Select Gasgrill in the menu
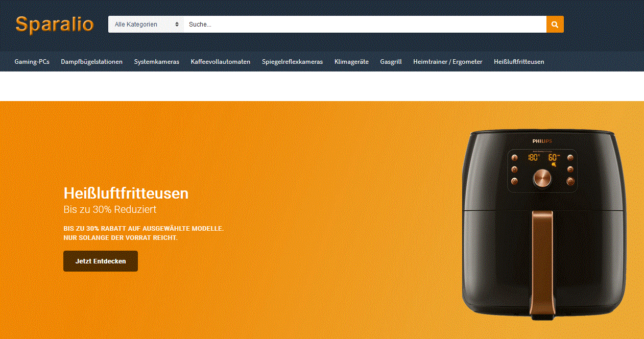 click(x=391, y=62)
